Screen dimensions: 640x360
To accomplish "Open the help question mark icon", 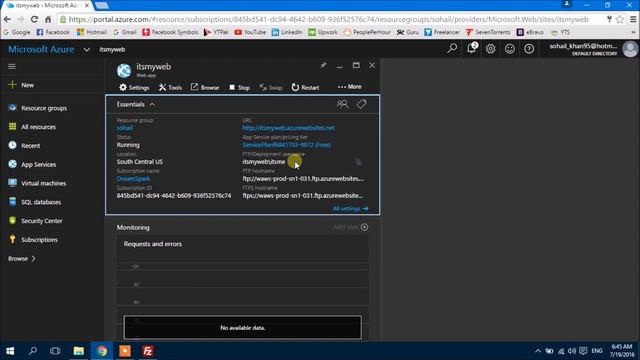I will [x=529, y=49].
